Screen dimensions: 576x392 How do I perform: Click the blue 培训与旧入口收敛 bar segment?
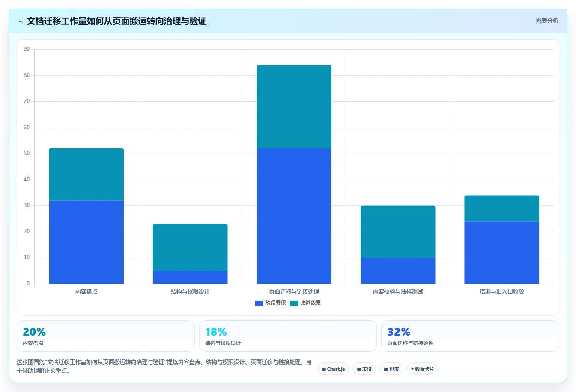[502, 252]
